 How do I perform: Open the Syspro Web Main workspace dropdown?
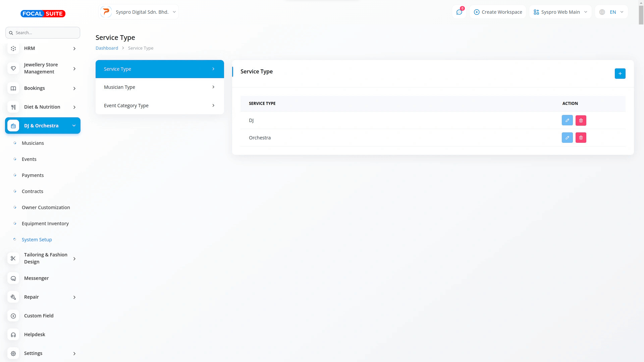tap(560, 12)
